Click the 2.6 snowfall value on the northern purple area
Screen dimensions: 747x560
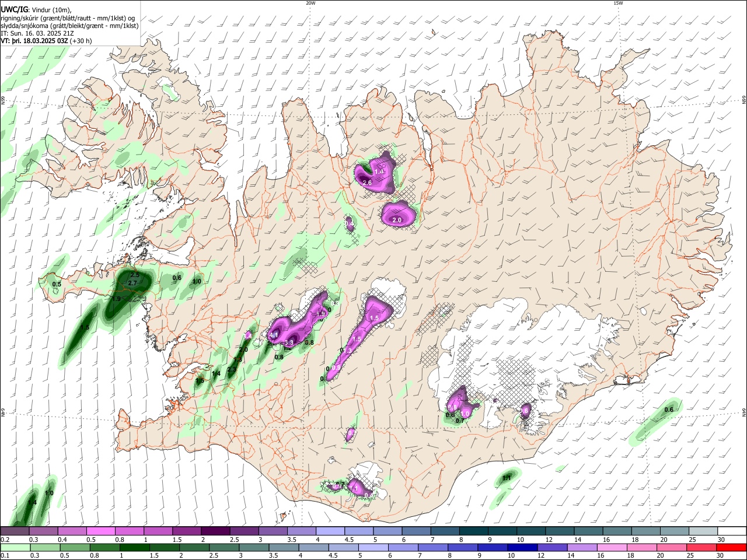367,183
